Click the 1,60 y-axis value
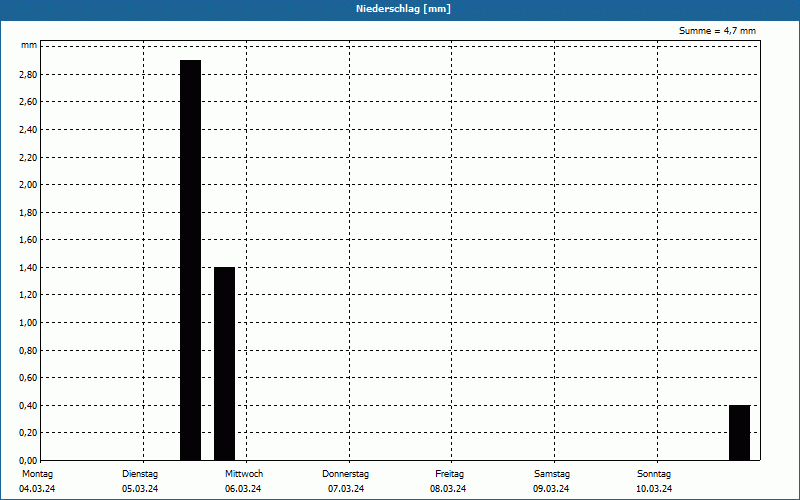This screenshot has width=800, height=500. [28, 240]
